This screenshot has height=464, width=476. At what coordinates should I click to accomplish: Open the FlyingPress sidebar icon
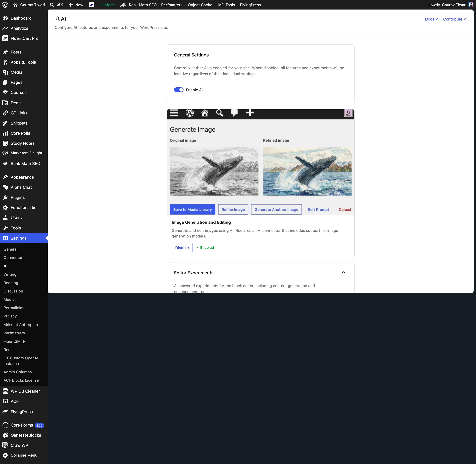point(5,412)
